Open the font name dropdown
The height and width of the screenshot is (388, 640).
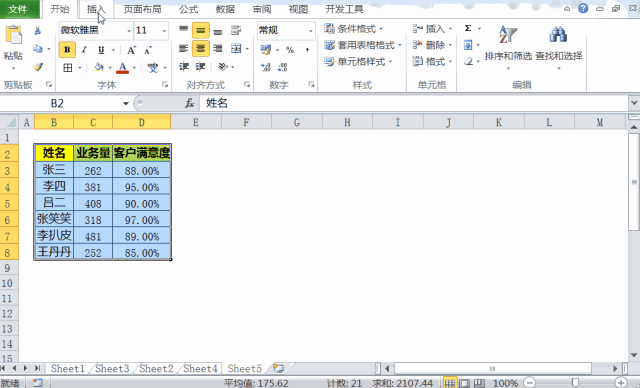[x=129, y=31]
